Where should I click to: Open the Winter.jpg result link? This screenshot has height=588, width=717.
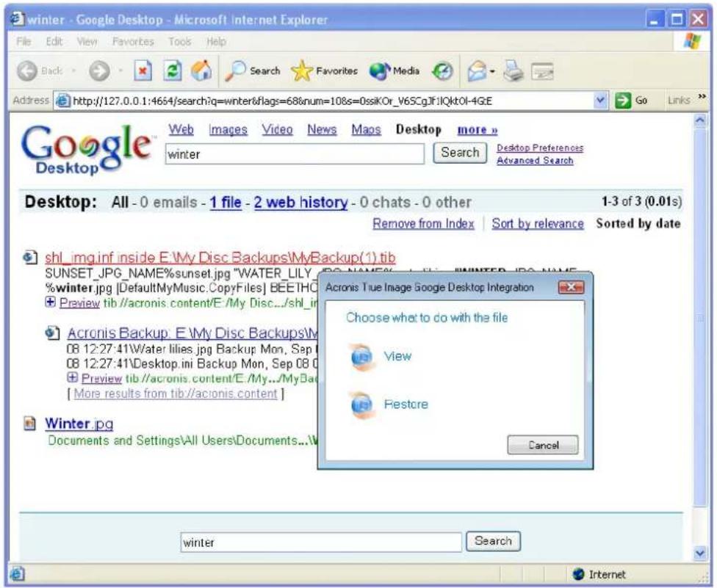[x=79, y=424]
